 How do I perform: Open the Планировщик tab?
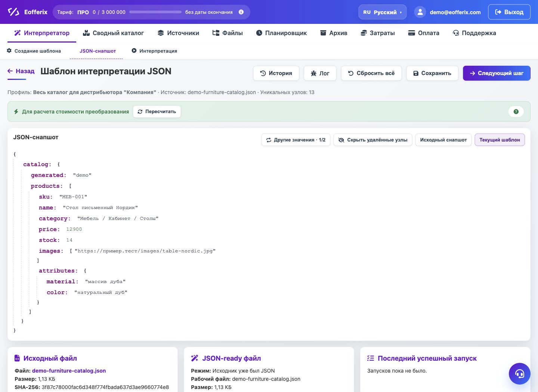tap(281, 33)
